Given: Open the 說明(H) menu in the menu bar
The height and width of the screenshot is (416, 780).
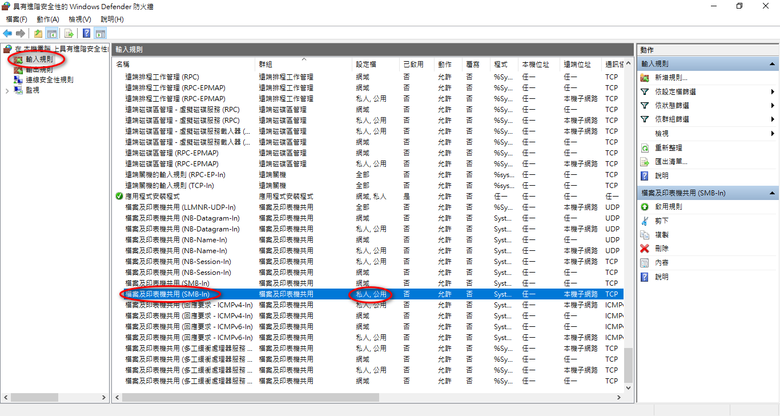Looking at the screenshot, I should tap(112, 19).
